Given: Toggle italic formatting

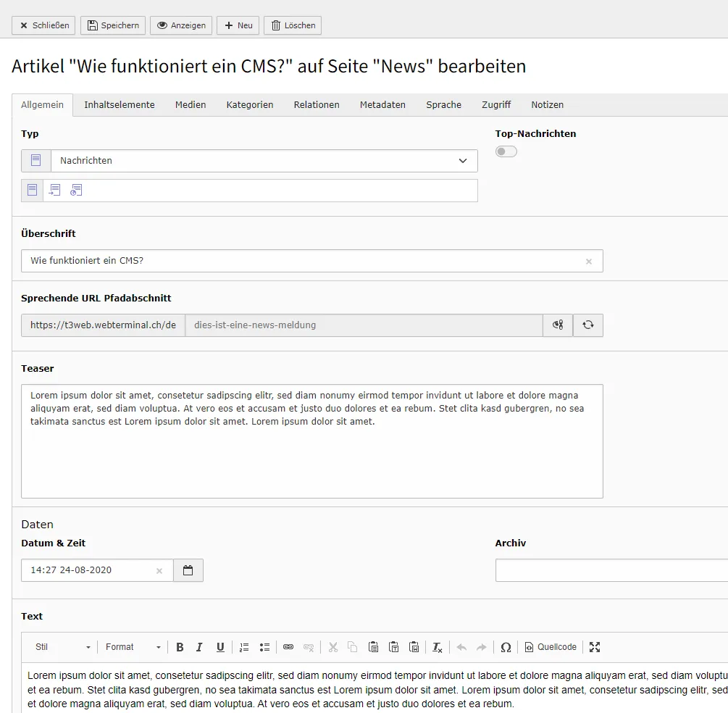Looking at the screenshot, I should pyautogui.click(x=199, y=647).
